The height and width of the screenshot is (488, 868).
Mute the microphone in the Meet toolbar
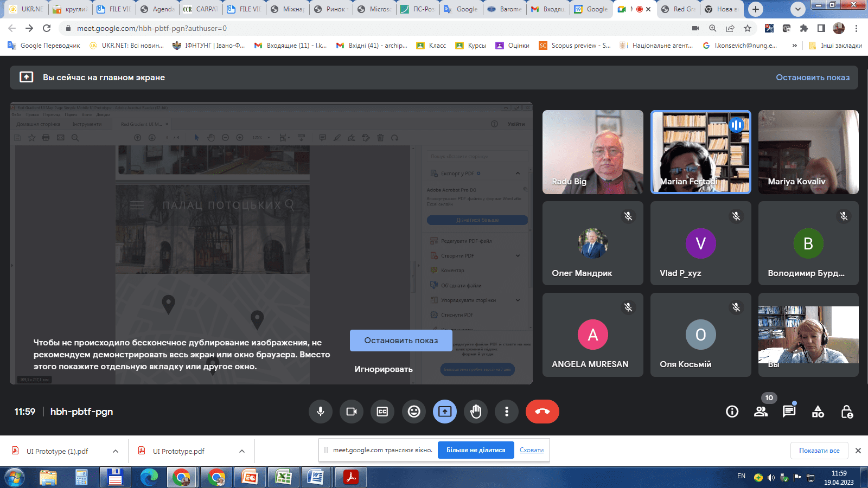pos(321,412)
